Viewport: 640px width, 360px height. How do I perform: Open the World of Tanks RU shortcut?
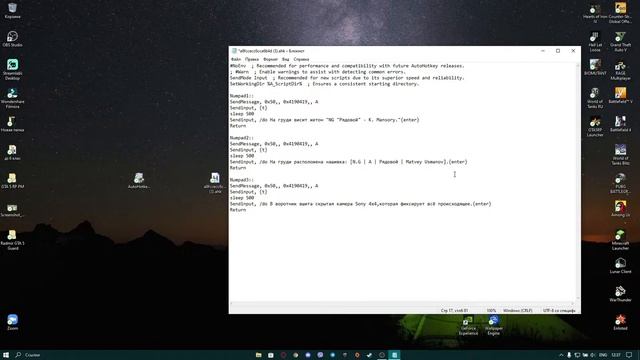coord(595,98)
